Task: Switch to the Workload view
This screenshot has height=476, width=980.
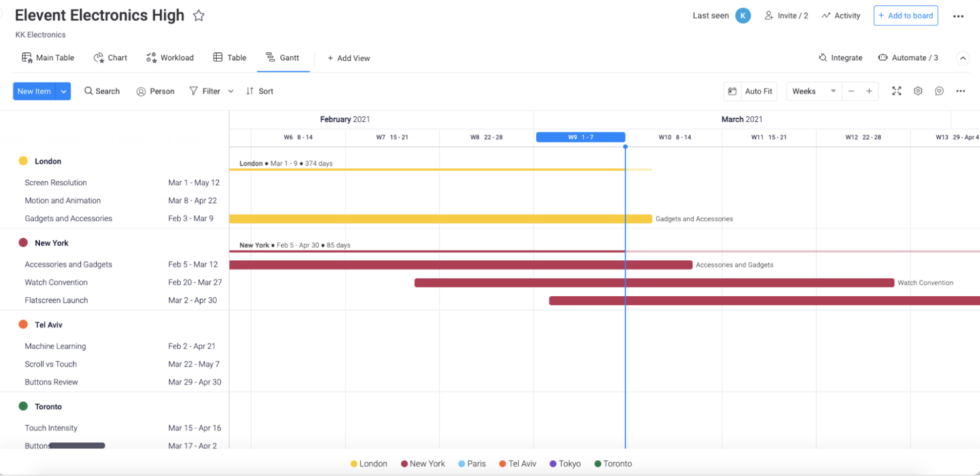Action: click(170, 57)
